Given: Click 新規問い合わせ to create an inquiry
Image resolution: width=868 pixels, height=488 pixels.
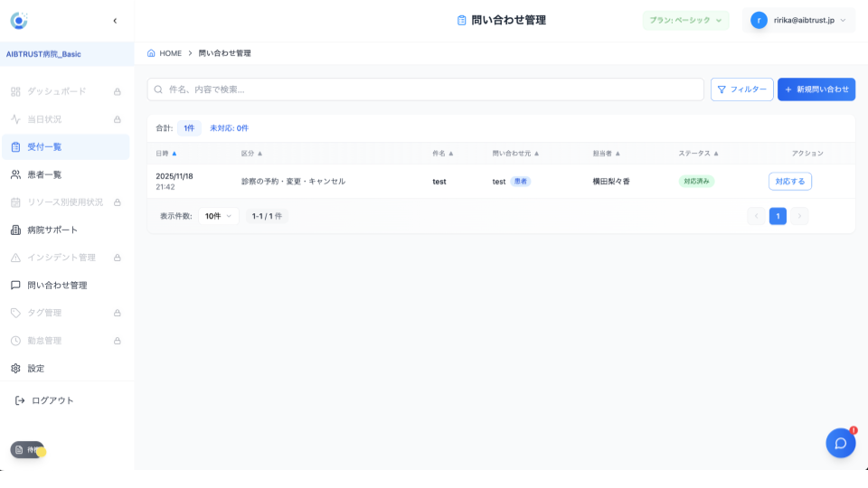Looking at the screenshot, I should [816, 89].
